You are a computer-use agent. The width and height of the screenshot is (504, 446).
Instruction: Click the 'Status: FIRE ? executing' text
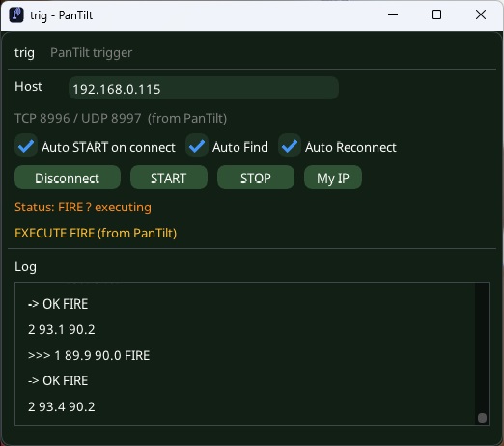[x=83, y=208]
